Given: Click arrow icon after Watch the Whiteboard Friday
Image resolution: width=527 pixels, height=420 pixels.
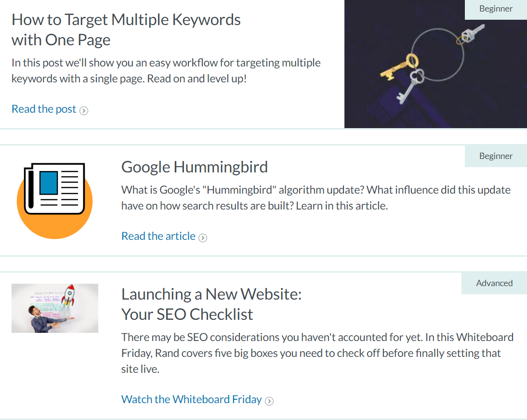Looking at the screenshot, I should coord(270,401).
